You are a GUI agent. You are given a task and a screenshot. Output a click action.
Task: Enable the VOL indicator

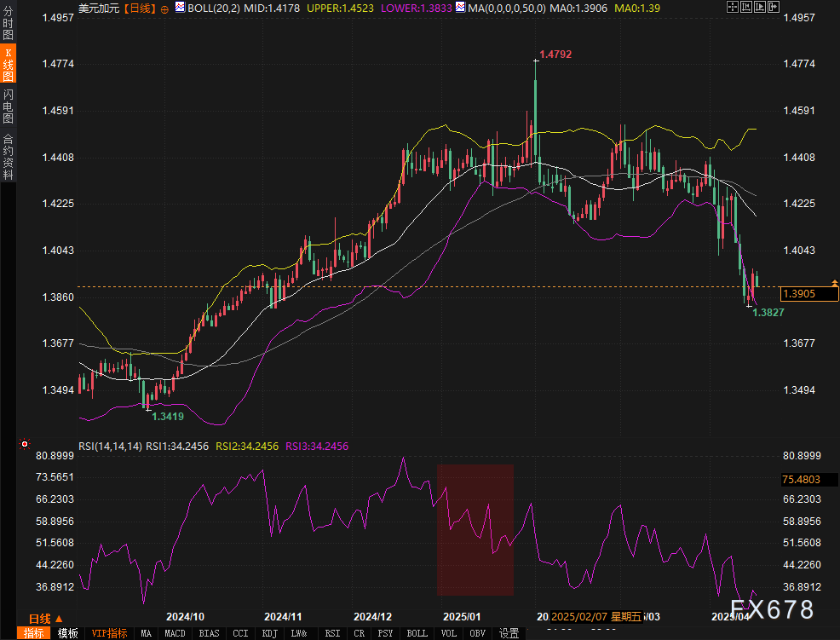coord(448,633)
